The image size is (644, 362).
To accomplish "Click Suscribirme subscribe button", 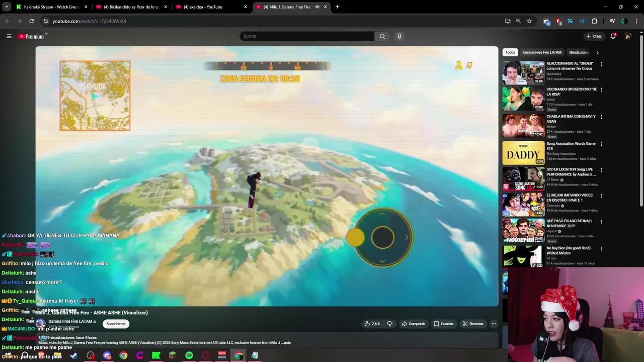I will point(116,324).
